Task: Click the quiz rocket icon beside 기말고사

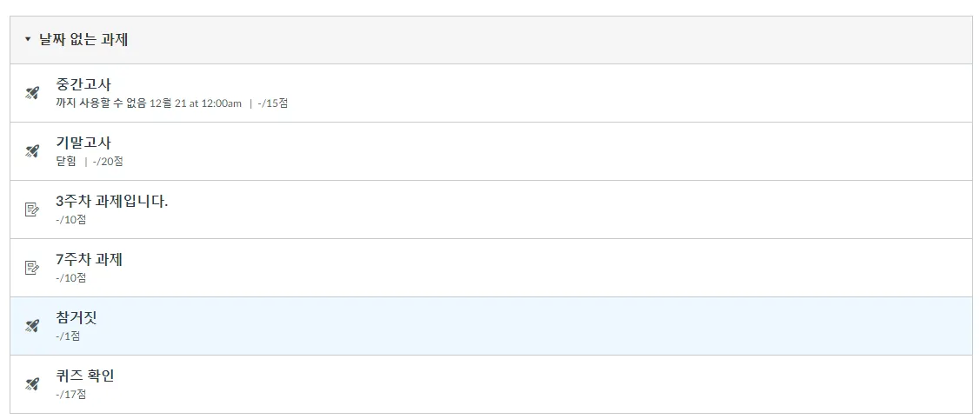Action: point(32,151)
